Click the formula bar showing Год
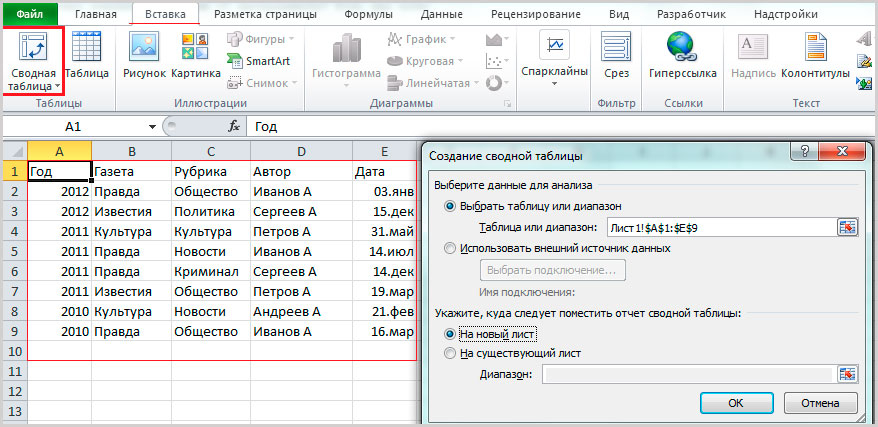 (x=560, y=127)
